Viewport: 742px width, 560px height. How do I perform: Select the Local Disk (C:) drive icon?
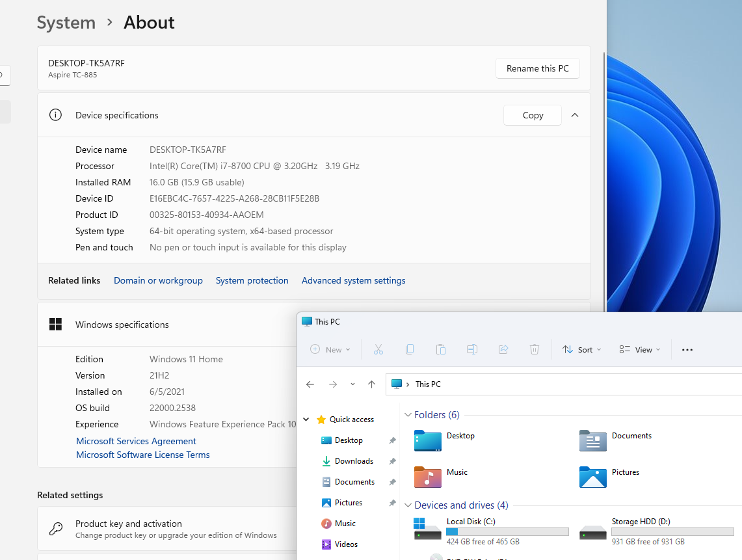[x=428, y=529]
